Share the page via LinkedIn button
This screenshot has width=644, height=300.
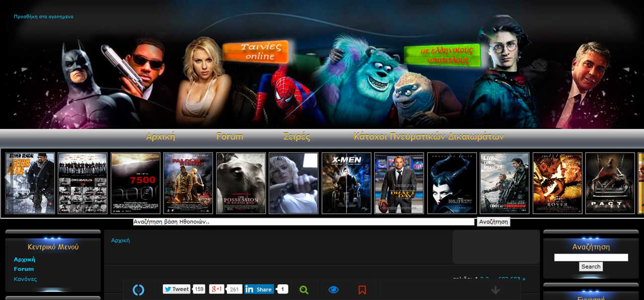tap(259, 289)
